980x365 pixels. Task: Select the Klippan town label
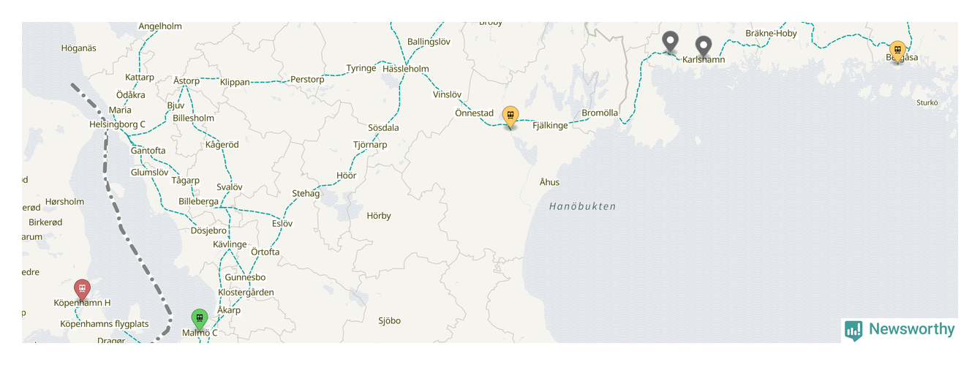point(235,83)
